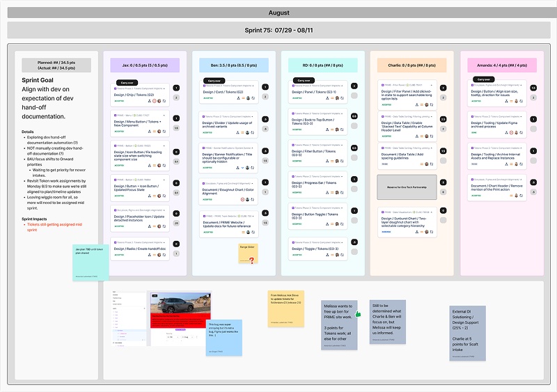Collapse the Design / Menu Button card chevron

click(164, 116)
